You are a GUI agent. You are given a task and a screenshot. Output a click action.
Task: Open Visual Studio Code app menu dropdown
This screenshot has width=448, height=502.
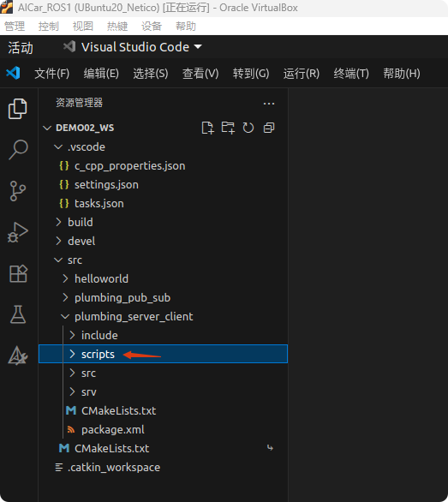132,47
